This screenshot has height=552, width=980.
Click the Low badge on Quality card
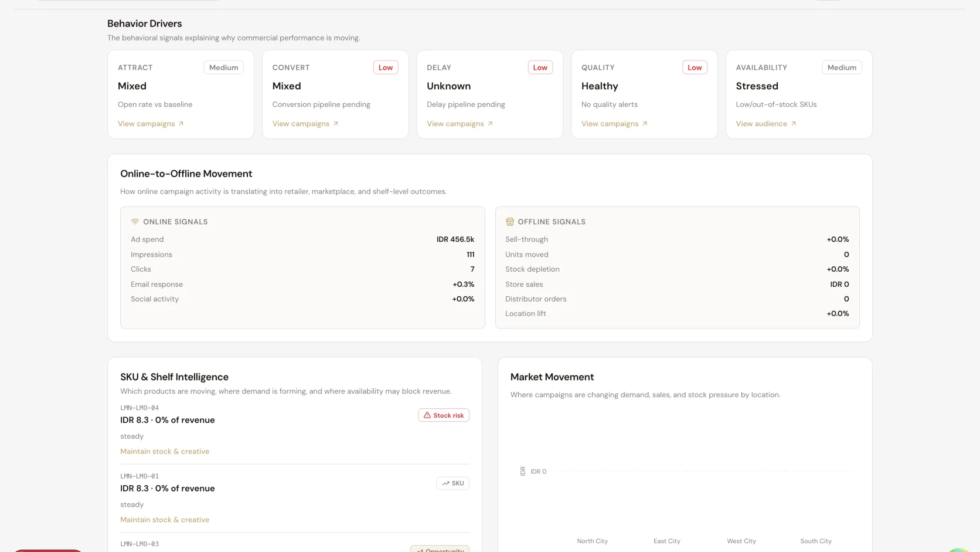pos(695,67)
